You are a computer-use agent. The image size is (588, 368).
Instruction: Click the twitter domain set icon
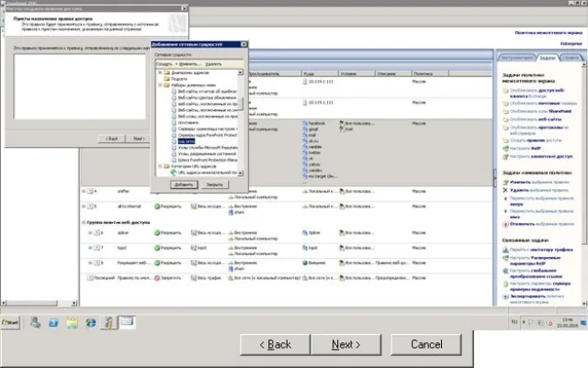click(x=305, y=152)
